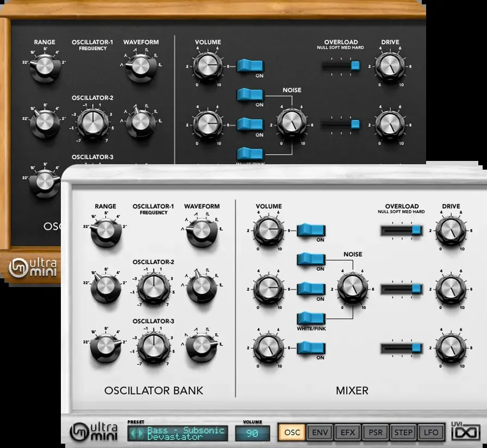Switch to the ENV tab
The image size is (487, 448).
coord(320,432)
